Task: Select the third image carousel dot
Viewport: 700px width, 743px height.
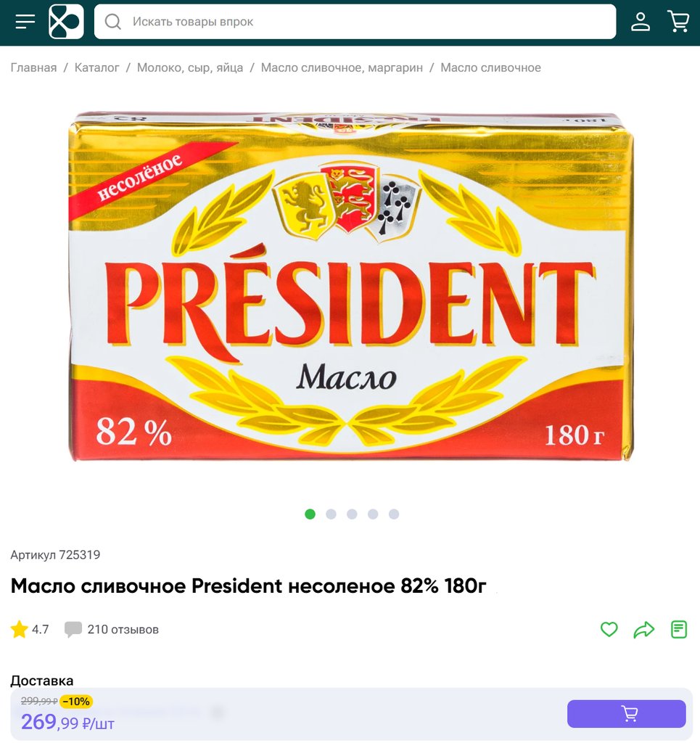Action: [352, 514]
